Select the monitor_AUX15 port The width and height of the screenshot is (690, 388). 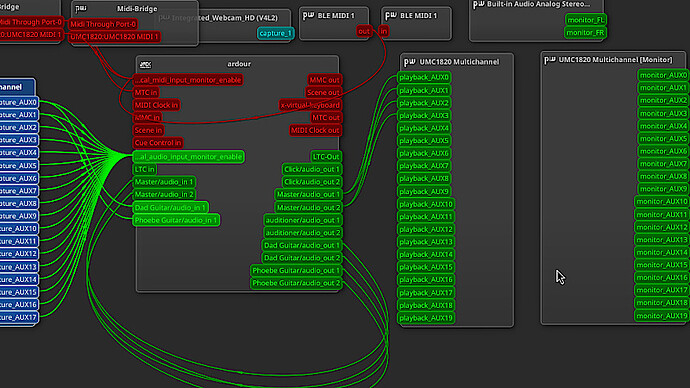click(661, 265)
